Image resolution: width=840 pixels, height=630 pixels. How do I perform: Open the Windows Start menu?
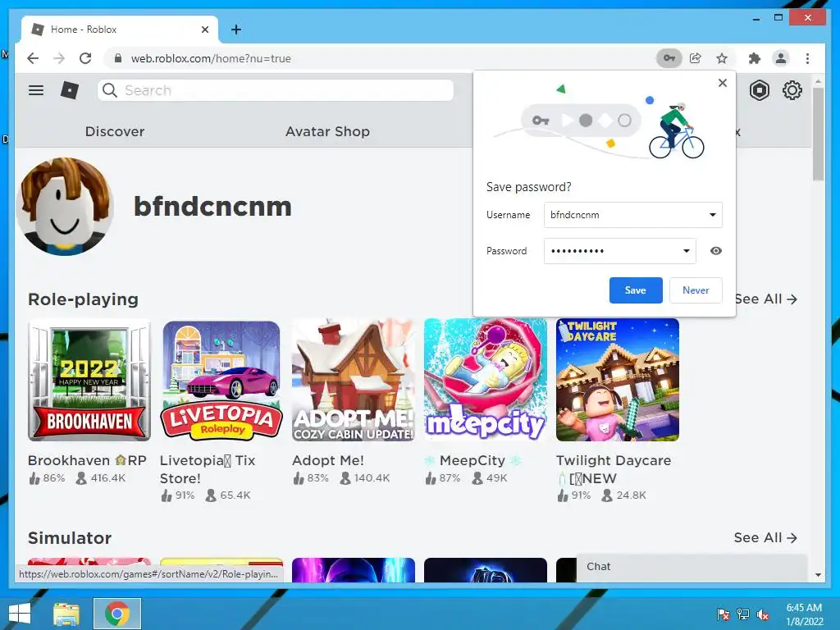pos(20,614)
